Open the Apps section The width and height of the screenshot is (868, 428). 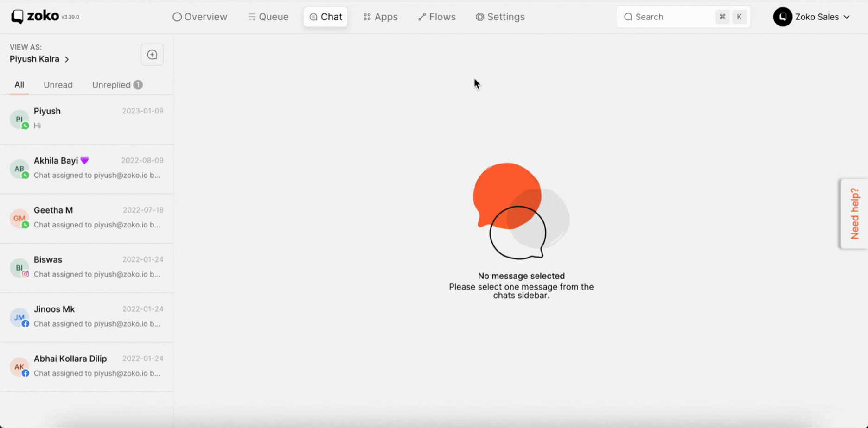[380, 17]
